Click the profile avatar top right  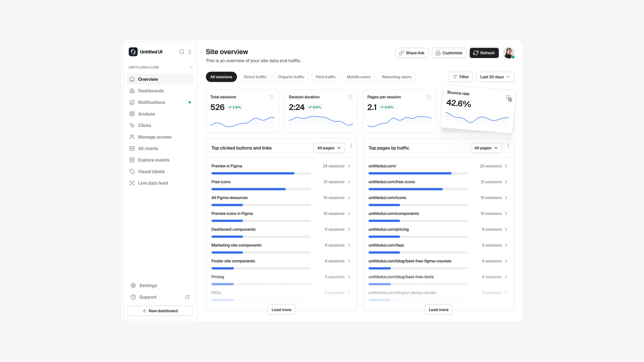pyautogui.click(x=508, y=53)
